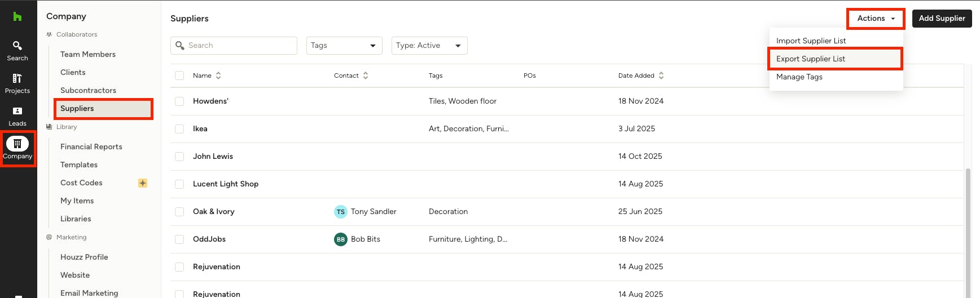The height and width of the screenshot is (298, 980).
Task: Click the Bob Bits contact name
Action: 366,239
